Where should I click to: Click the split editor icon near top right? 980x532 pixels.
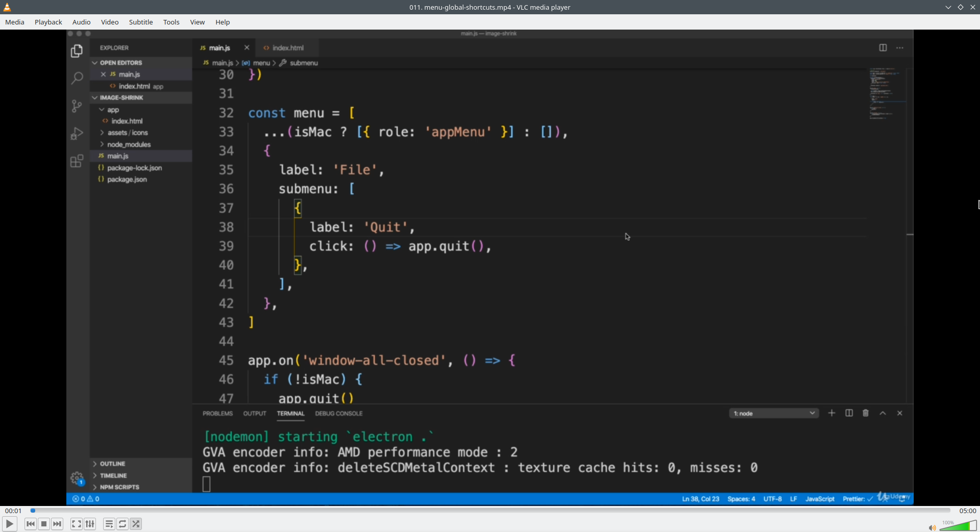coord(883,47)
